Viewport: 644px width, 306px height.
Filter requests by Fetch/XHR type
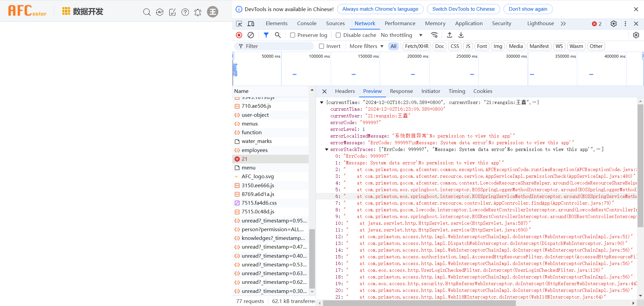point(417,46)
